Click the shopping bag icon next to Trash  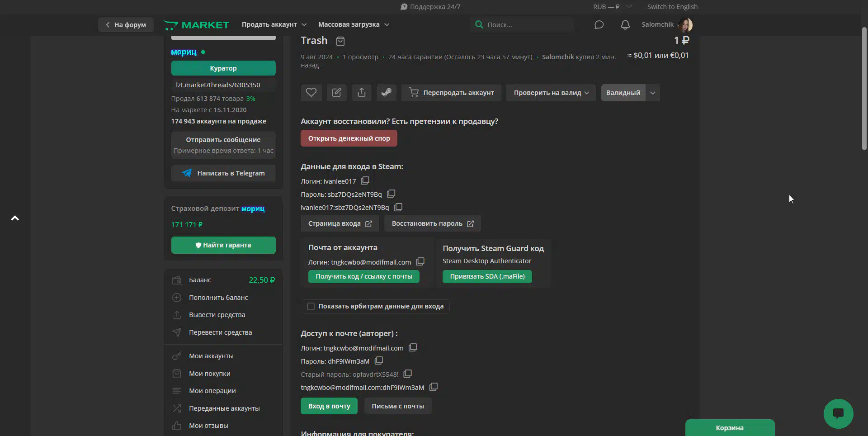coord(340,41)
